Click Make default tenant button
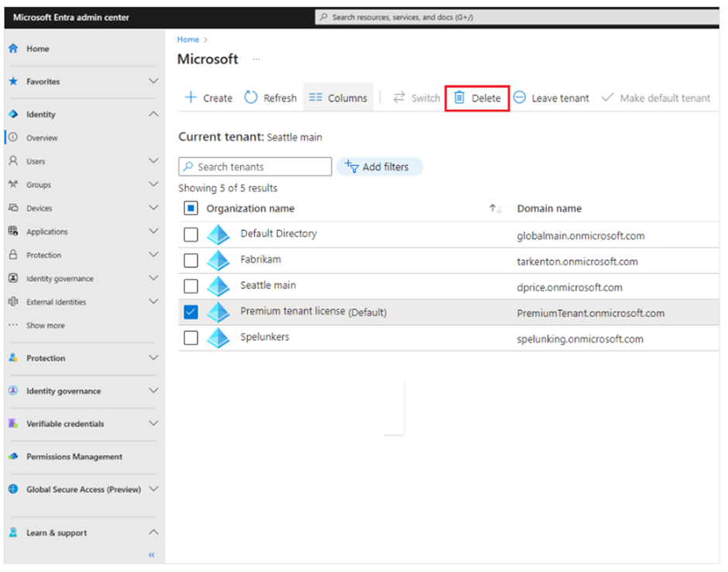 pos(655,98)
